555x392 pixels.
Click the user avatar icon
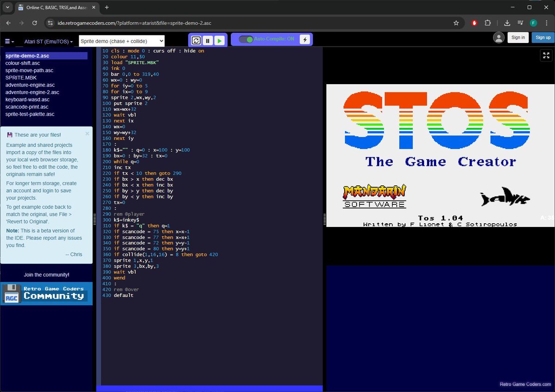click(499, 37)
